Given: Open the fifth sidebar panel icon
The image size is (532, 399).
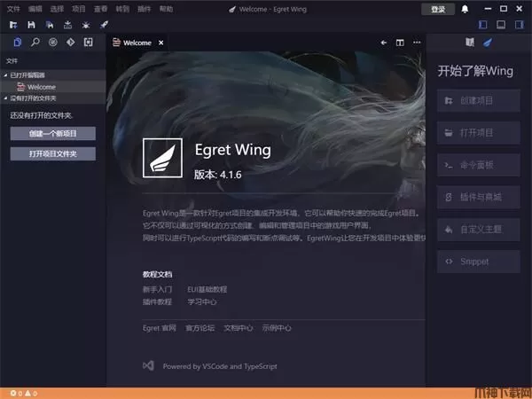Looking at the screenshot, I should [x=88, y=42].
